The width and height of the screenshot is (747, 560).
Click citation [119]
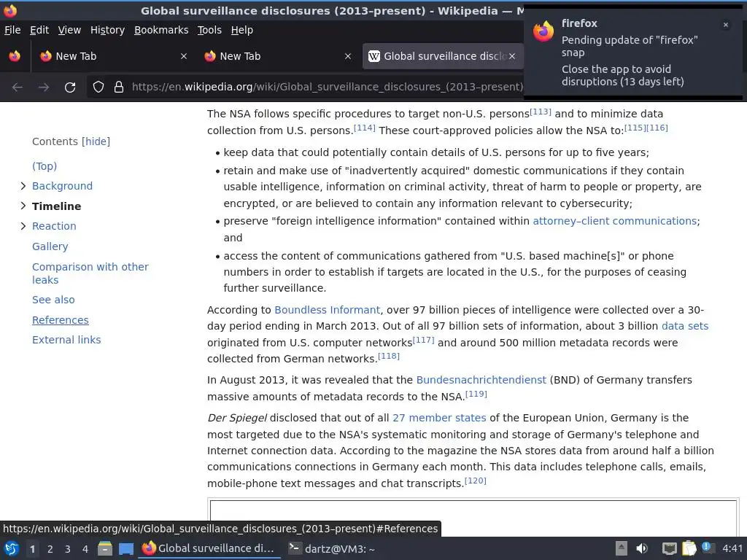tap(476, 394)
